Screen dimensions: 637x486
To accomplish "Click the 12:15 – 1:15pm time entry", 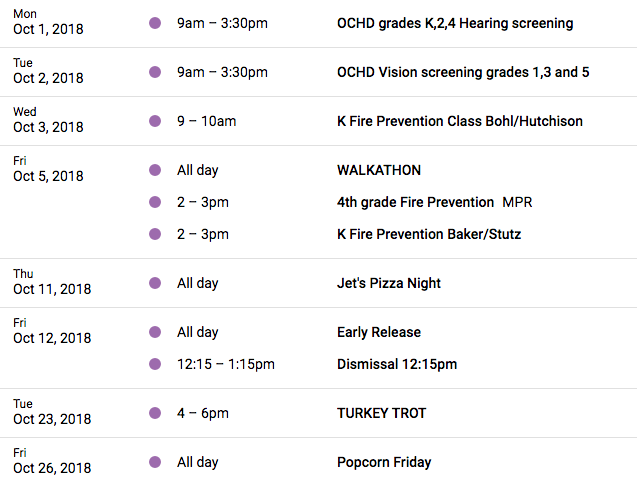I will (226, 364).
